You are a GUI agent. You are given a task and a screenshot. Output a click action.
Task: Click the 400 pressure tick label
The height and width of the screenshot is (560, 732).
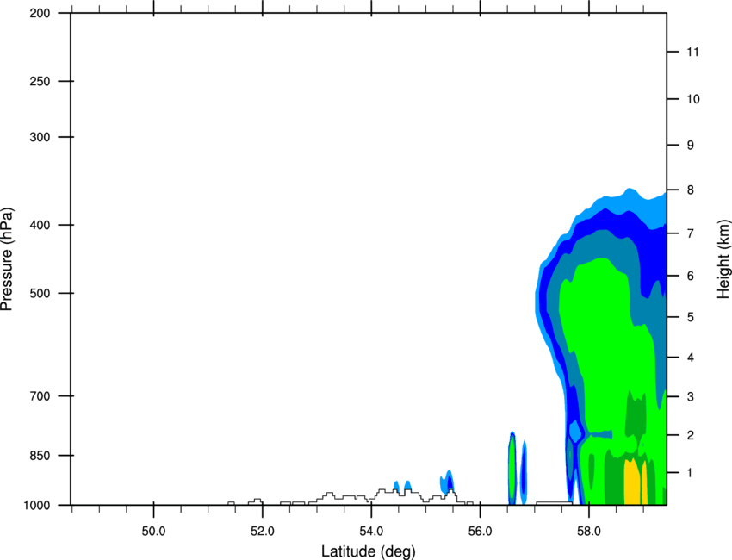click(40, 225)
